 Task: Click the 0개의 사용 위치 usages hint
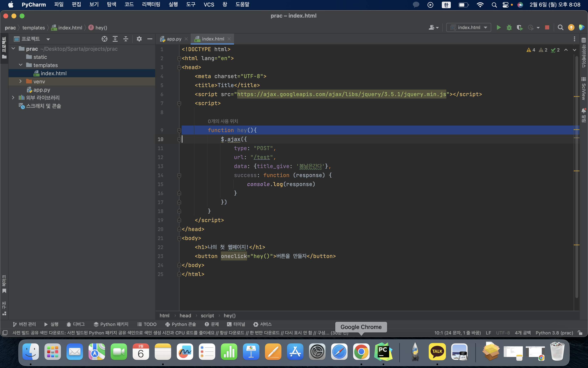point(223,121)
